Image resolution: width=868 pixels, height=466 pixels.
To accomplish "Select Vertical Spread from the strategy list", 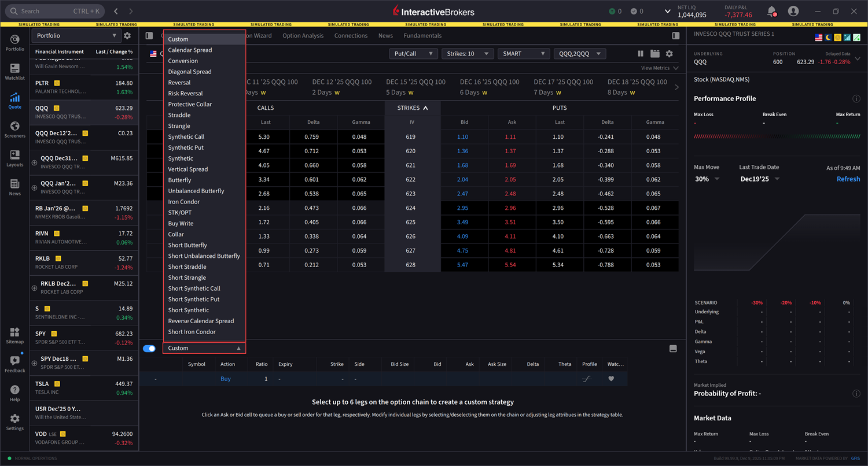I will (187, 169).
